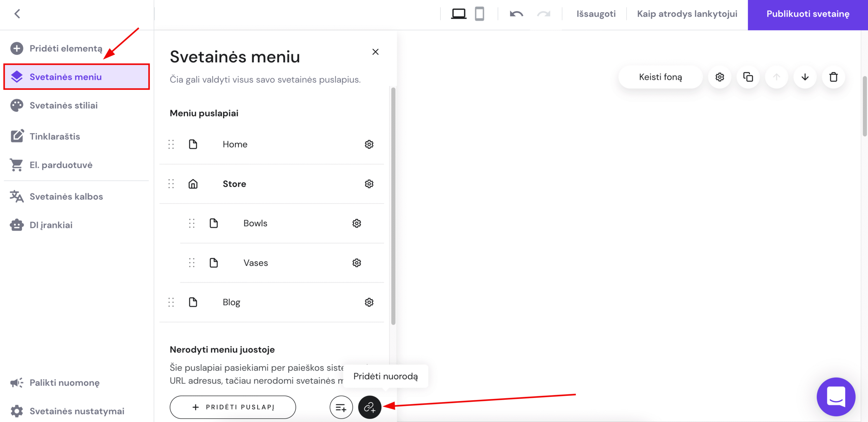The height and width of the screenshot is (422, 868).
Task: Duplicate section using copy icon
Action: point(748,77)
